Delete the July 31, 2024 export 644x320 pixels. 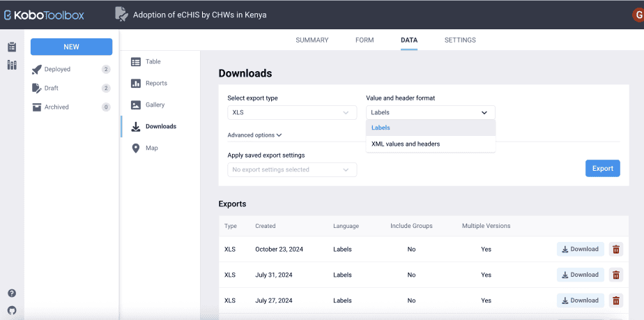click(x=616, y=275)
